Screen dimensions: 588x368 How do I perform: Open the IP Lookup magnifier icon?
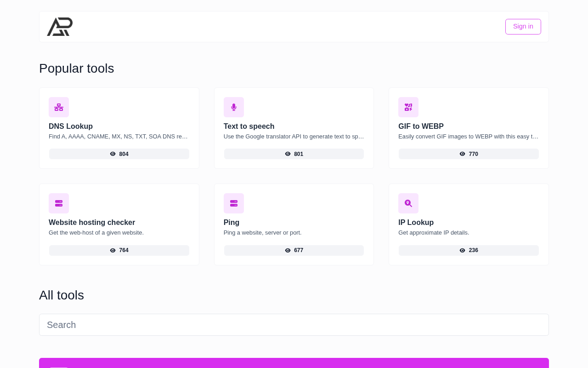coord(408,203)
